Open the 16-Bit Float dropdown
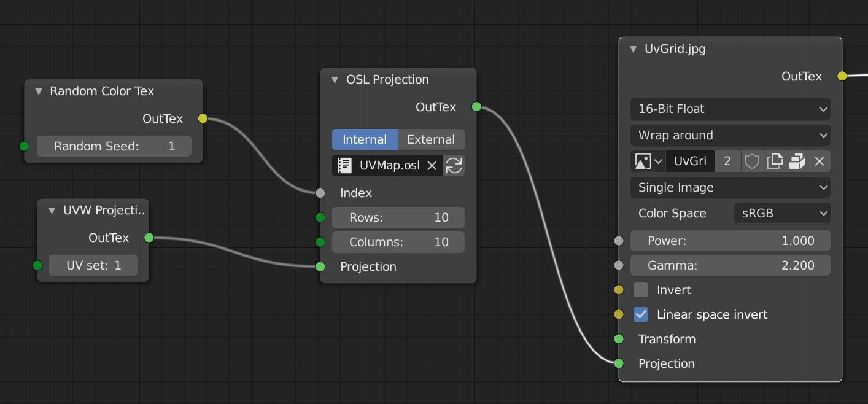This screenshot has width=868, height=404. (x=730, y=109)
